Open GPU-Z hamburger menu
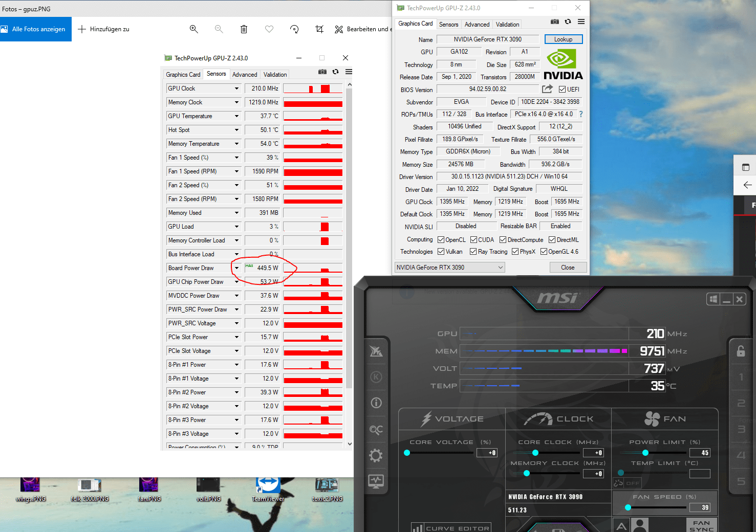 [x=581, y=21]
